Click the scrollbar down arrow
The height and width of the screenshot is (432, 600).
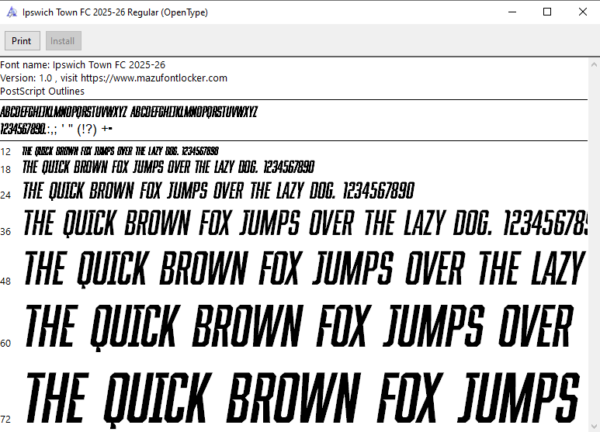(x=594, y=426)
